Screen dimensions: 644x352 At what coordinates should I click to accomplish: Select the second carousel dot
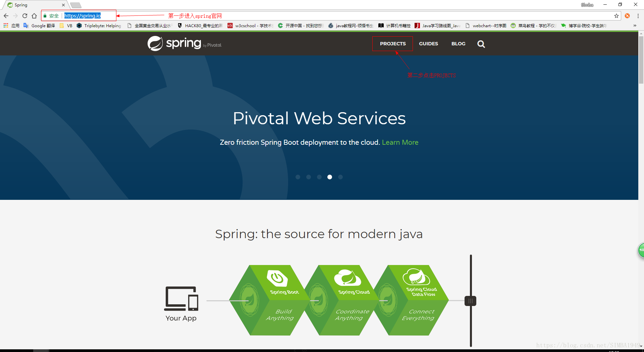pos(309,177)
